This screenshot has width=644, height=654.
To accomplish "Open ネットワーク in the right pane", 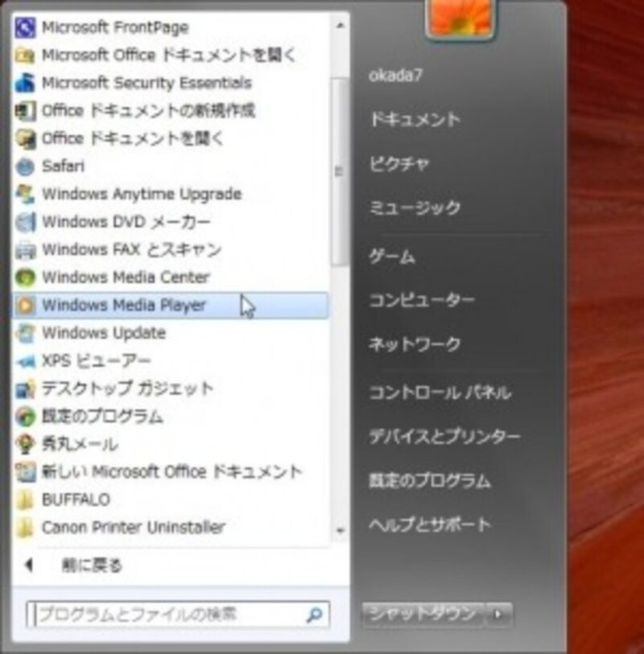I will (415, 344).
